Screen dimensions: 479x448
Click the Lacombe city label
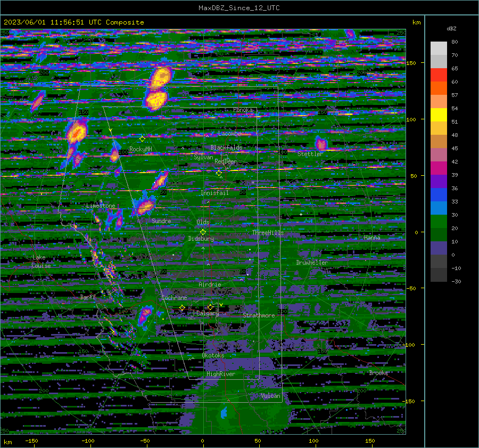pos(229,134)
